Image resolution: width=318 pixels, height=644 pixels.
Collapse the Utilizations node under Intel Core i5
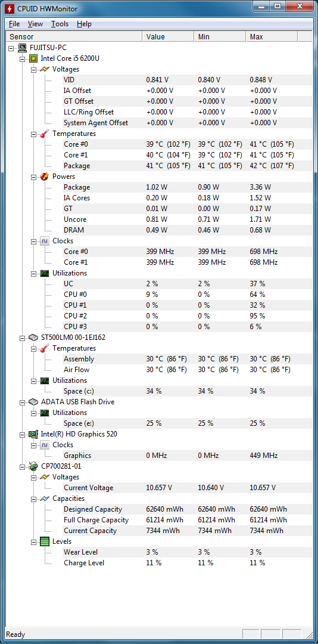(34, 273)
